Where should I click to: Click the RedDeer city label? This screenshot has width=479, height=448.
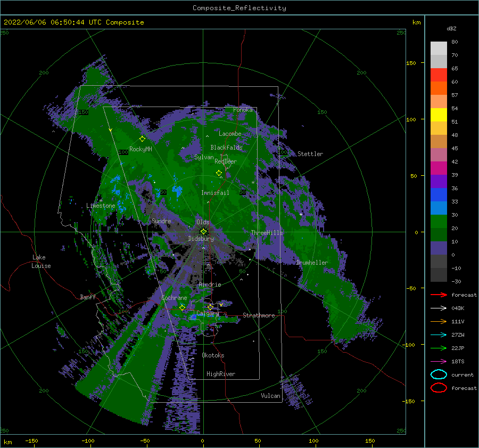(x=226, y=161)
